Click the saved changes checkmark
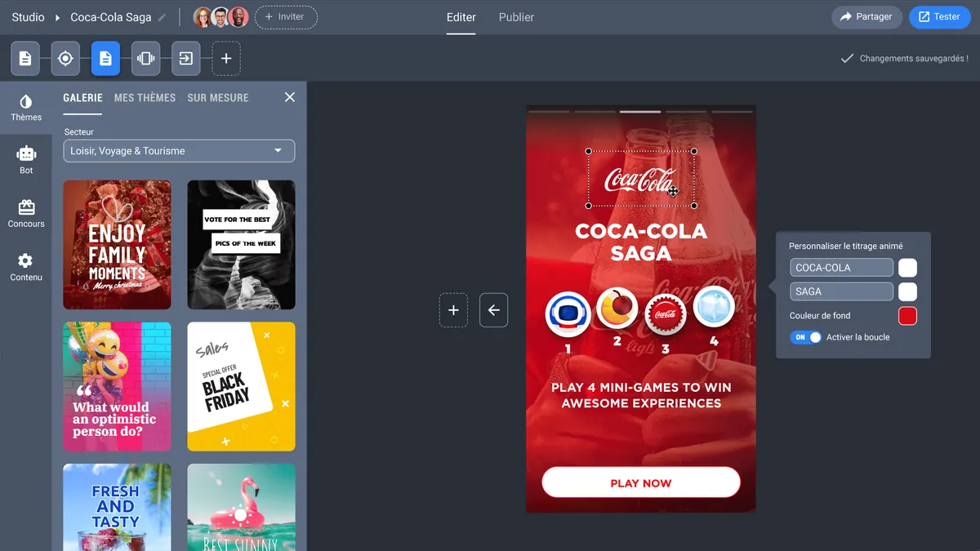This screenshot has height=551, width=980. click(847, 59)
